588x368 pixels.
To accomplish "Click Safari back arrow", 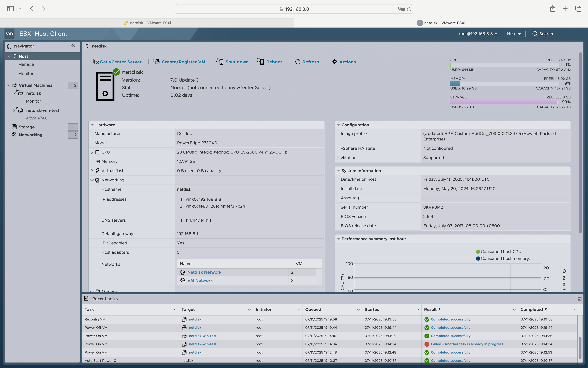I will pyautogui.click(x=32, y=9).
